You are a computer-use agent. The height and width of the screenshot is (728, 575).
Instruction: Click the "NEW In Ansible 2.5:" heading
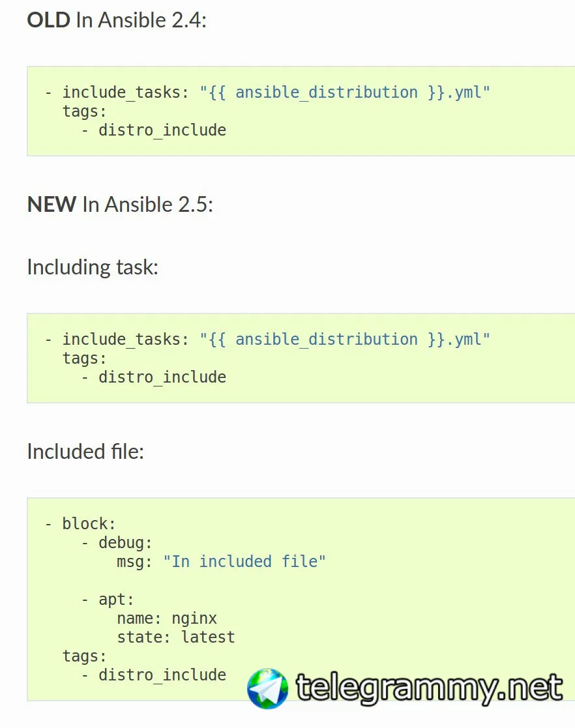120,205
